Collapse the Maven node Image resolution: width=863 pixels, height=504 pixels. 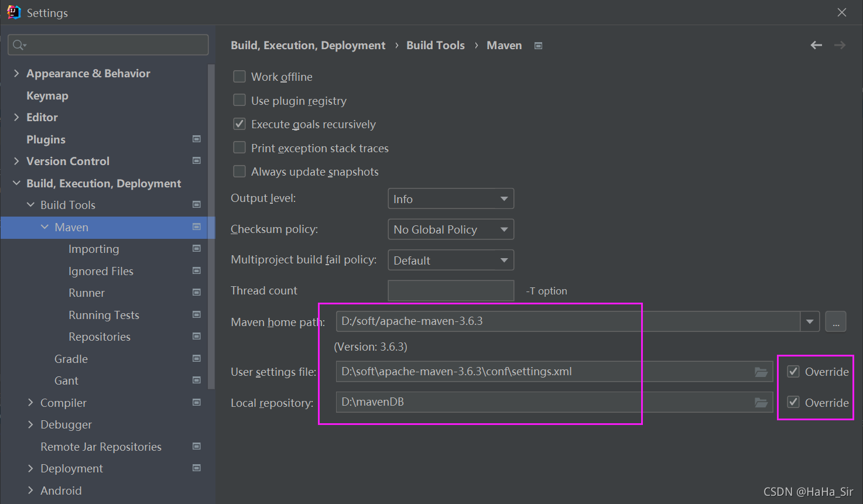44,227
